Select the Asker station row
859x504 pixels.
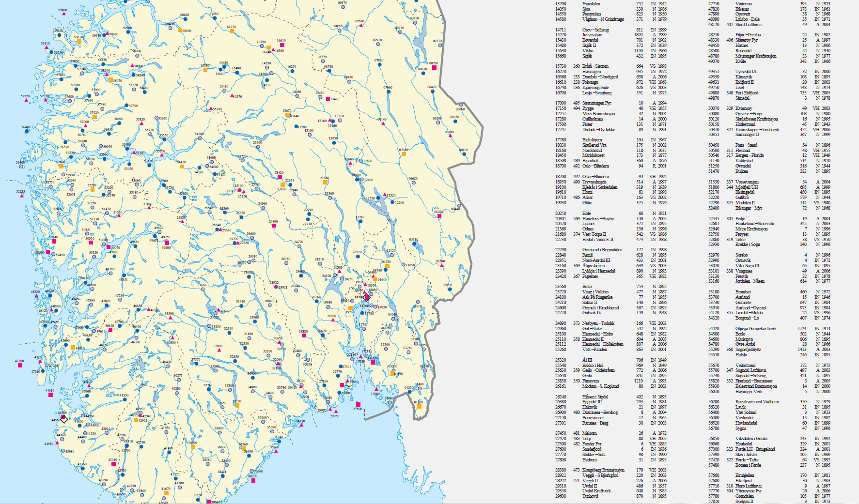[x=611, y=198]
